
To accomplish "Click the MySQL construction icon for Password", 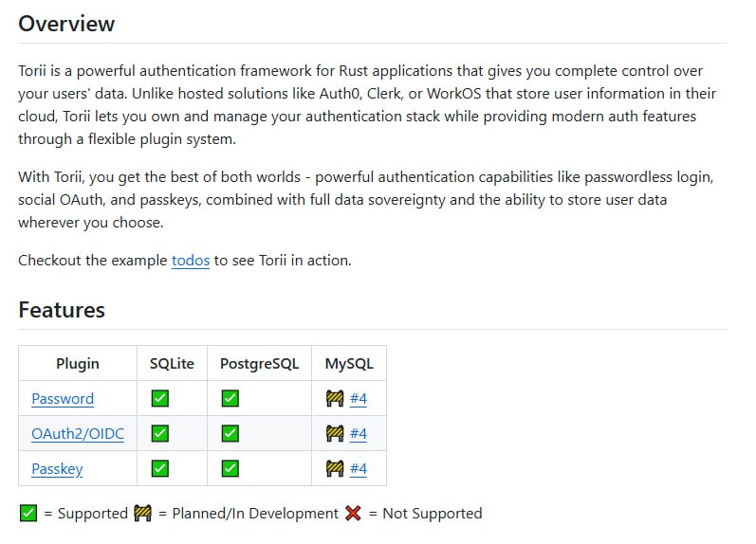I will [x=334, y=399].
